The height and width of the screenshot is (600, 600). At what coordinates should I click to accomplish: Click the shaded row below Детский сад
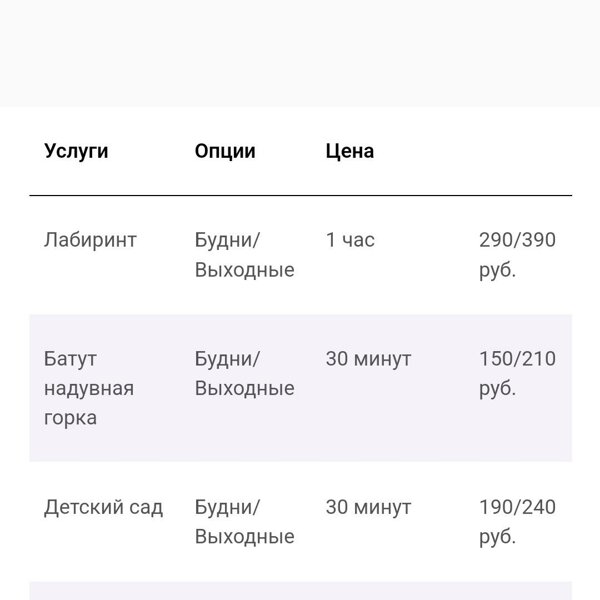(300, 591)
